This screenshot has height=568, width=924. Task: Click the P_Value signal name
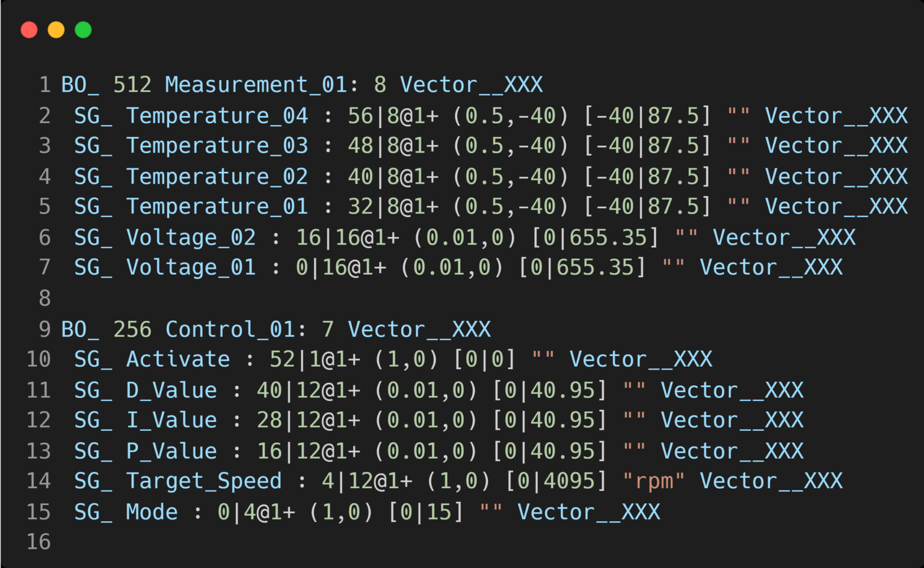pyautogui.click(x=171, y=451)
